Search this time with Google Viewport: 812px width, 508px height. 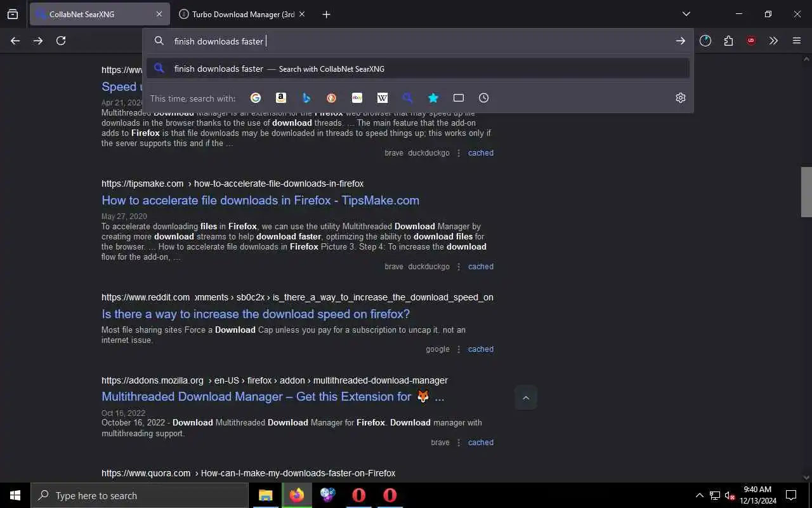256,98
